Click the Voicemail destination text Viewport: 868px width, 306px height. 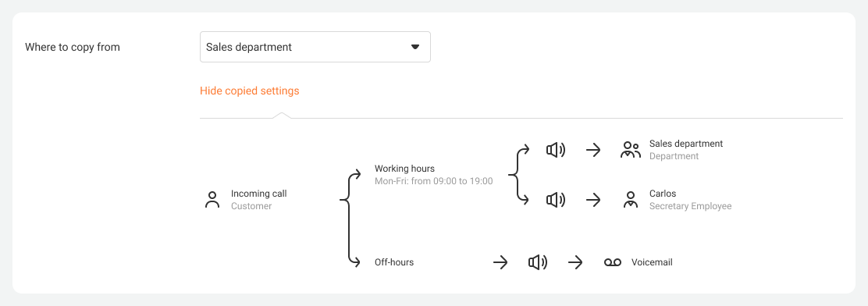pos(652,262)
